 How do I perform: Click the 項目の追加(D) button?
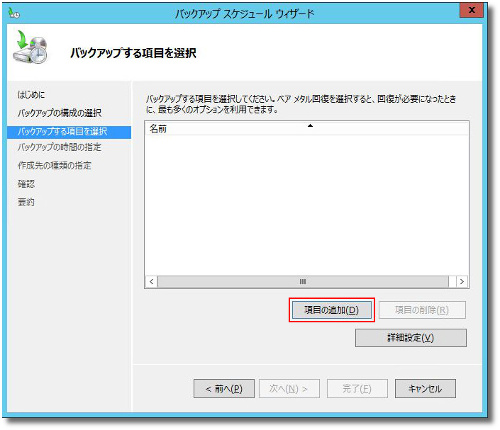point(331,310)
